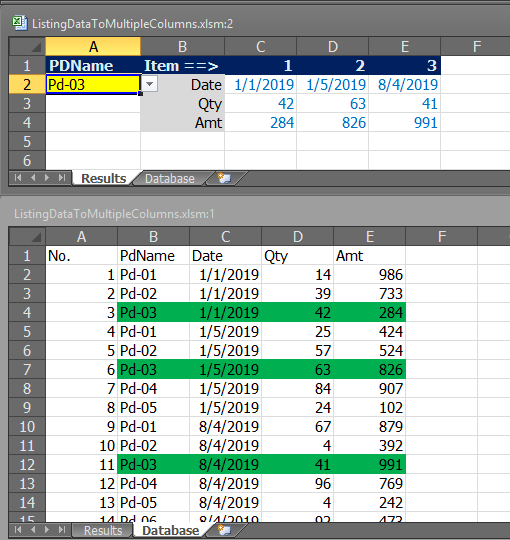Image resolution: width=510 pixels, height=540 pixels.
Task: Click the 'No.' header in Database sheet
Action: (x=81, y=256)
